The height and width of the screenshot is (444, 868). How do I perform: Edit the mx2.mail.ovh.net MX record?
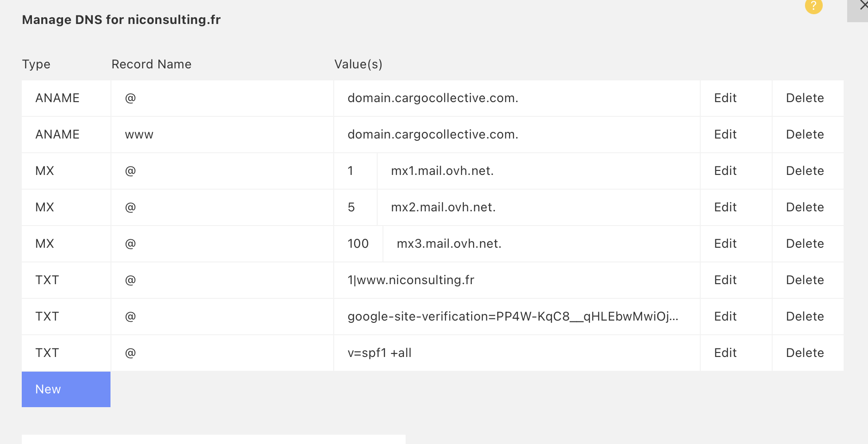point(725,207)
